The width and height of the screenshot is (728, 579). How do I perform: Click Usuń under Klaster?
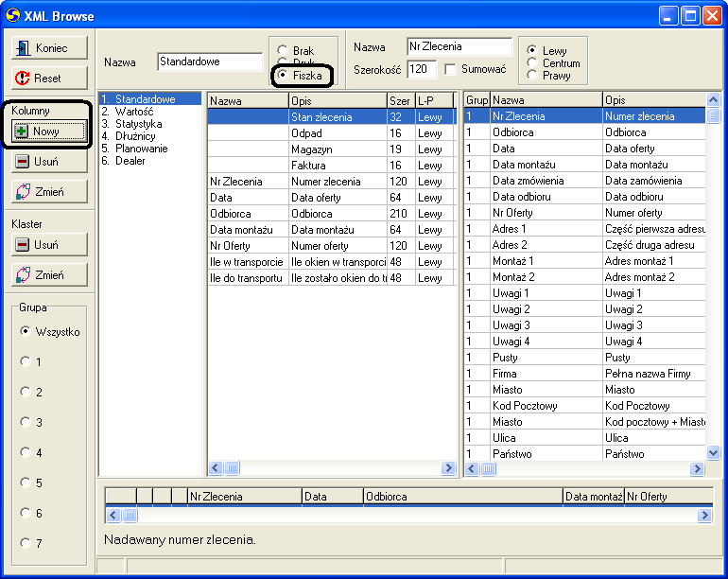coord(49,245)
